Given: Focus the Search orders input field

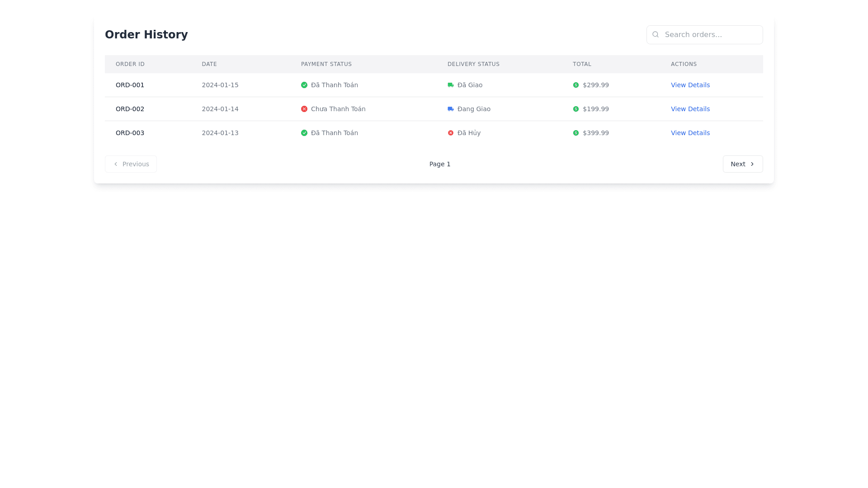Looking at the screenshot, I should pos(710,35).
